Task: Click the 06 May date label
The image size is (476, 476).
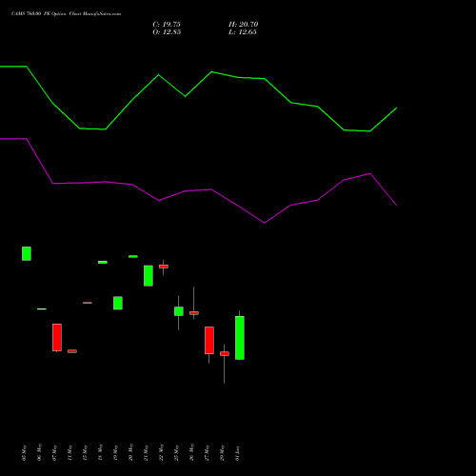Action: pos(39,452)
